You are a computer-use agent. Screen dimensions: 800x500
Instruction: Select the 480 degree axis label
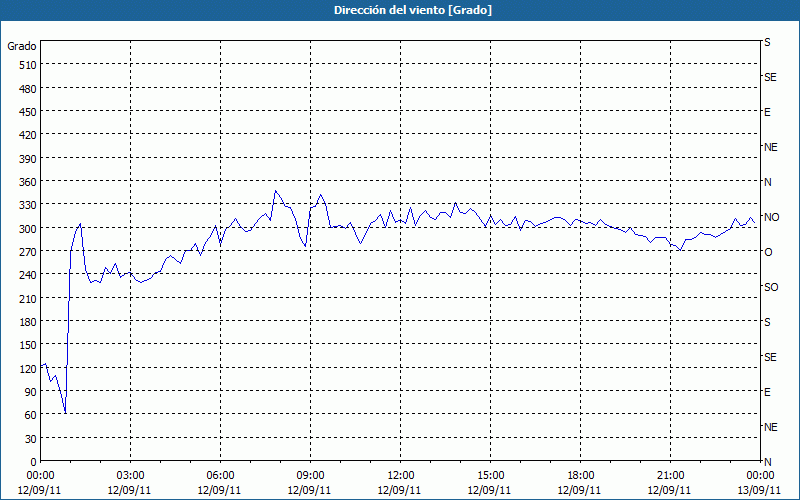point(28,89)
